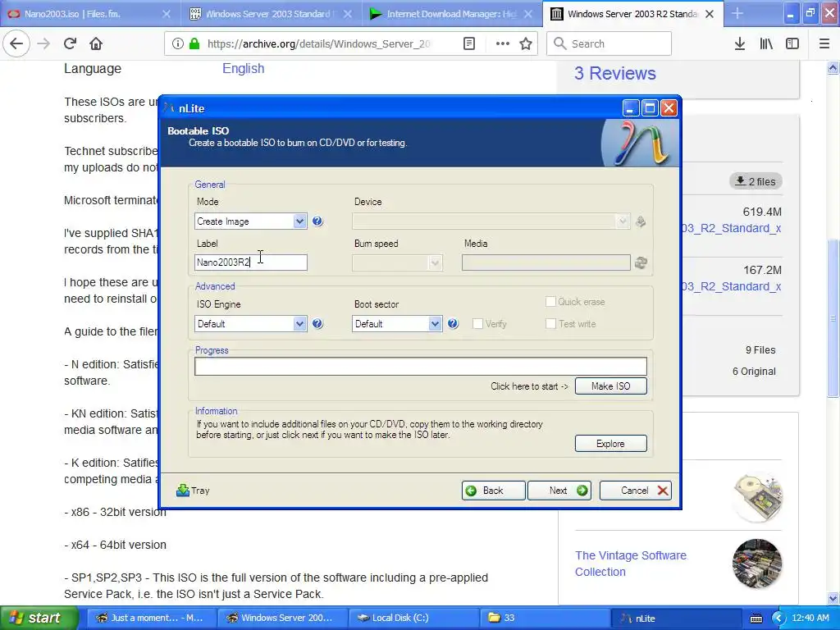Click the 3 Reviews heading
This screenshot has width=840, height=630.
coord(615,73)
